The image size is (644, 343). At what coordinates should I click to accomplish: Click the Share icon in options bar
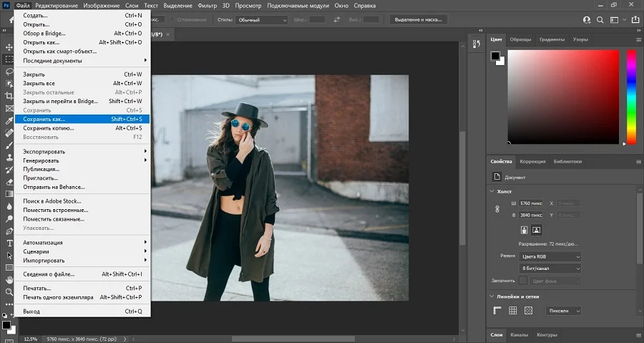tap(635, 20)
